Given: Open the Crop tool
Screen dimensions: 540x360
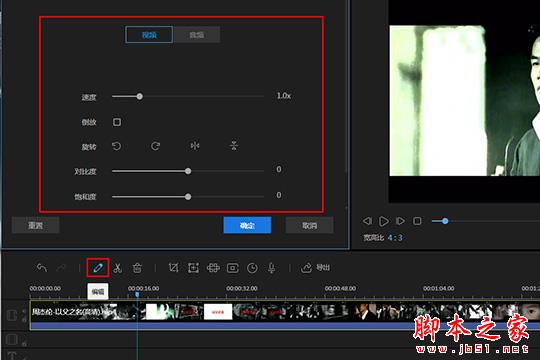Looking at the screenshot, I should click(x=174, y=268).
